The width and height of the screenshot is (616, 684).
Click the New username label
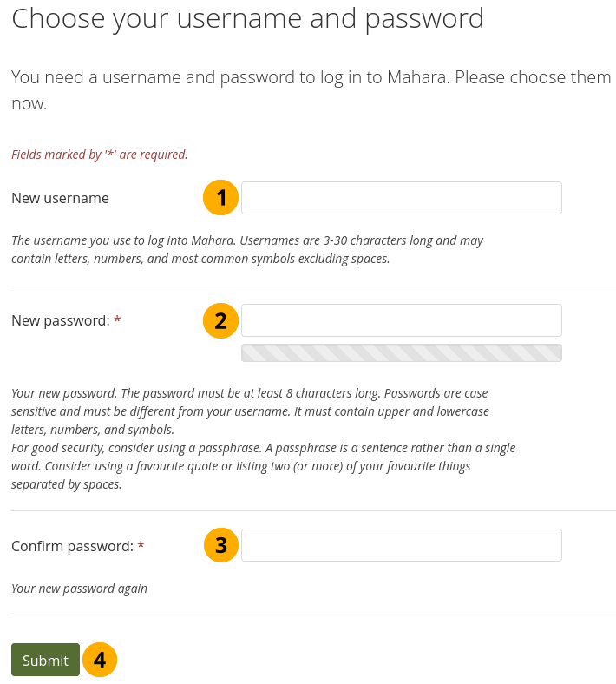(60, 198)
